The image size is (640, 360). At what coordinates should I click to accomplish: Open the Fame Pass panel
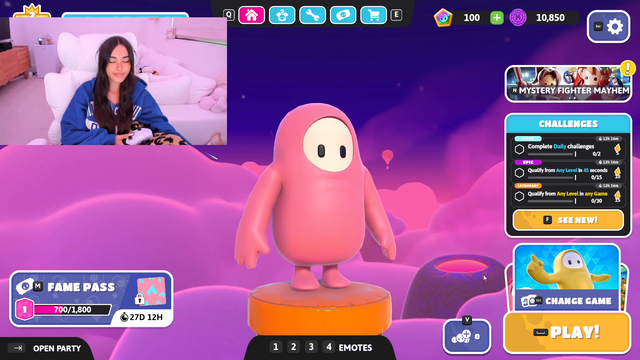(91, 299)
